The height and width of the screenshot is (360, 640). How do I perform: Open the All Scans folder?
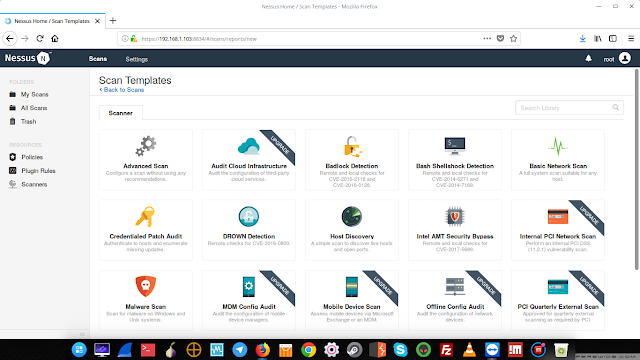[34, 108]
